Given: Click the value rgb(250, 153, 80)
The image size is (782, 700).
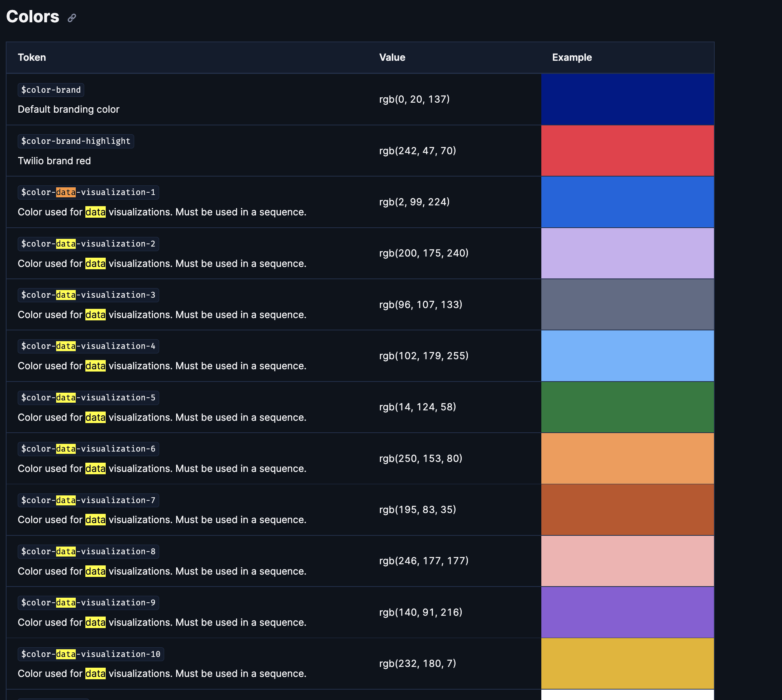Looking at the screenshot, I should pos(421,458).
